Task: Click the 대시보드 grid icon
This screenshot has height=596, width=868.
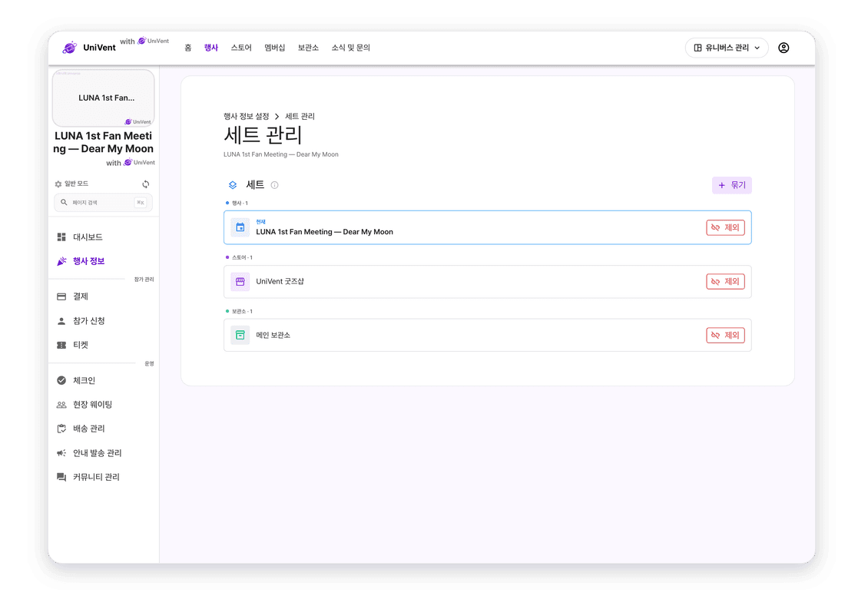Action: coord(61,237)
